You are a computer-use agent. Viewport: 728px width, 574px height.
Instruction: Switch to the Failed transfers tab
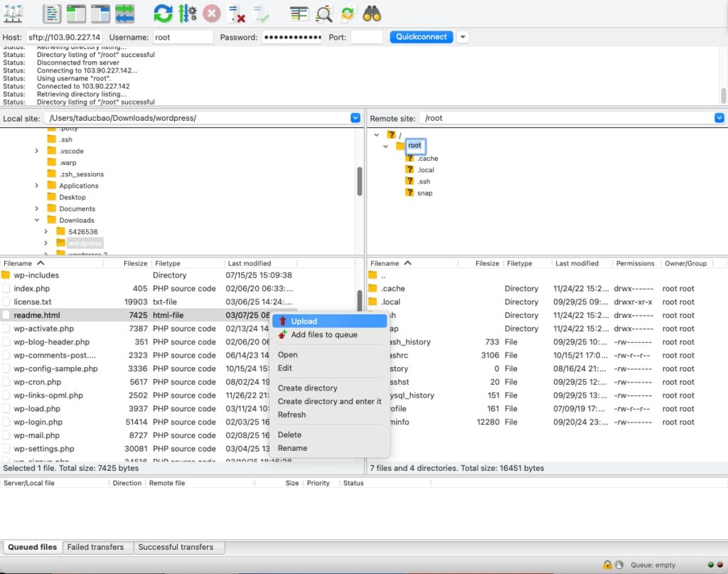(x=97, y=547)
